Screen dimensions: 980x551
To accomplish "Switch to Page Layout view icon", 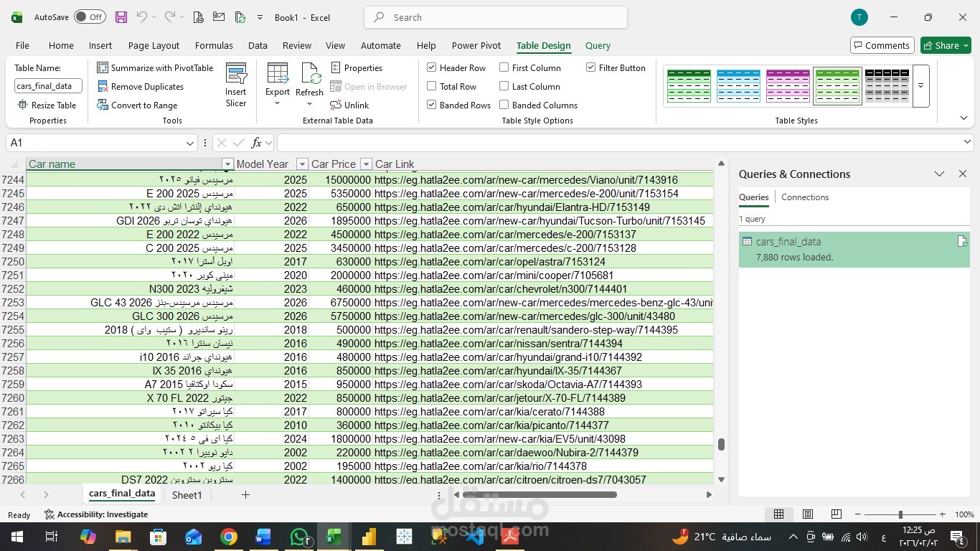I will pyautogui.click(x=808, y=514).
